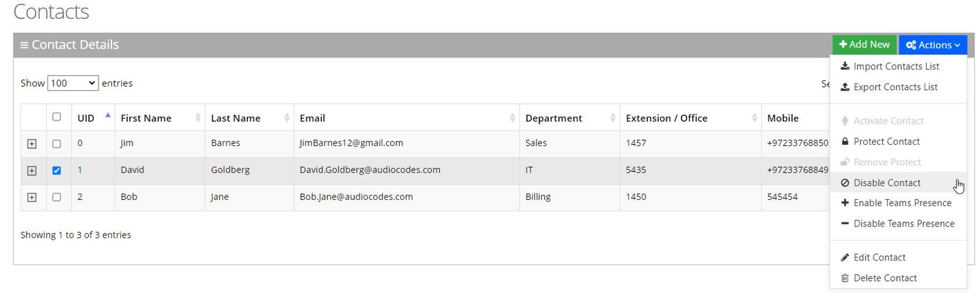Screen dimensions: 980x304
Task: Uncheck the David Goldberg row checkbox
Action: point(56,170)
